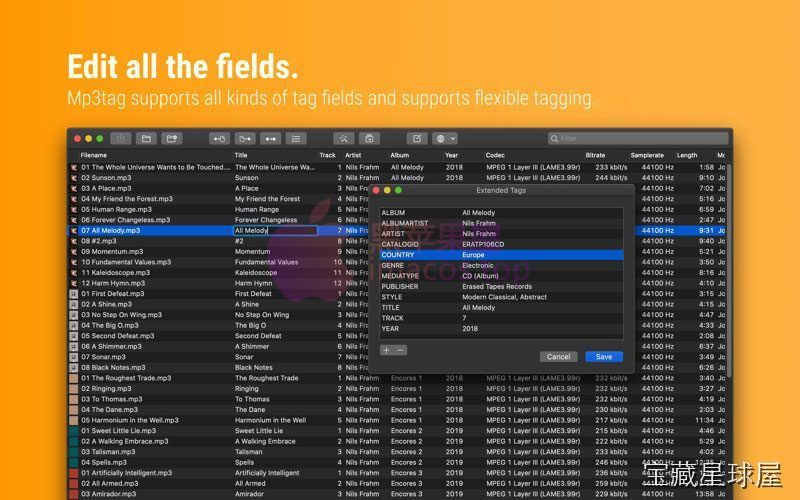Click the All Melody title edit field
Image resolution: width=800 pixels, height=500 pixels.
tap(276, 231)
